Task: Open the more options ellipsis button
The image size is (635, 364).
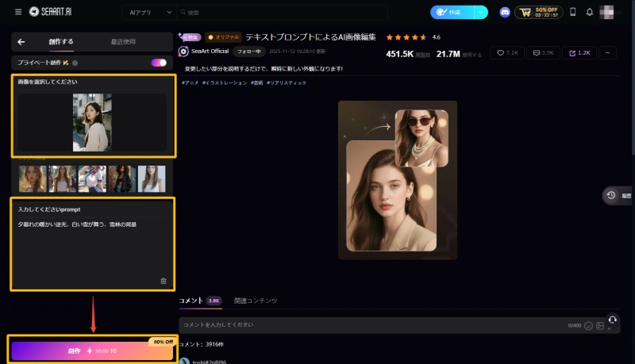Action: pyautogui.click(x=607, y=53)
